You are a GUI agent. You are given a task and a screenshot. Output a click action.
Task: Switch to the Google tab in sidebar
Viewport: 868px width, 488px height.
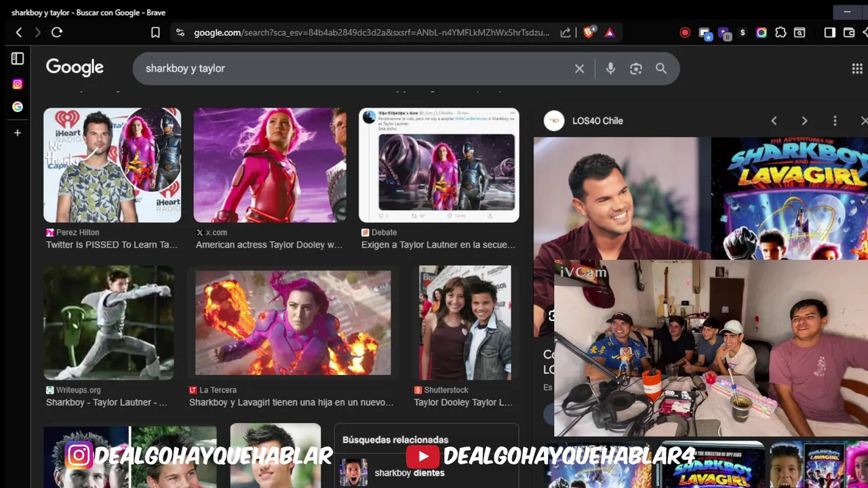click(18, 107)
